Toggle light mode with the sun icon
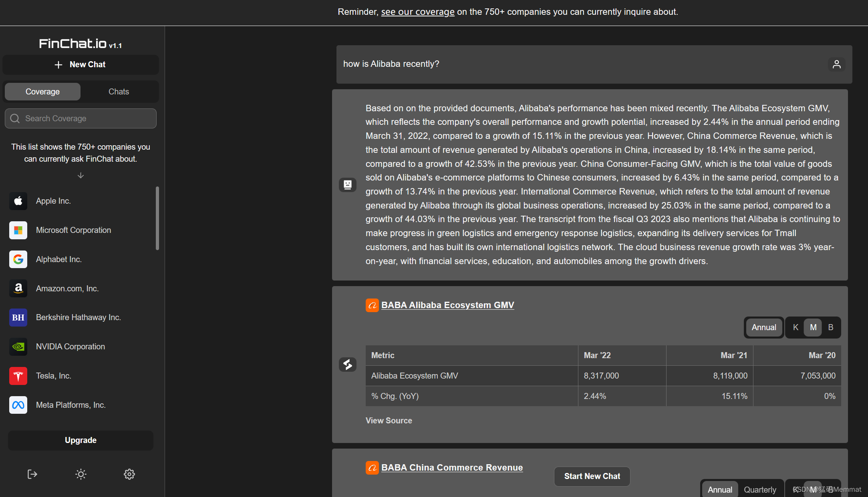The height and width of the screenshot is (497, 868). [x=81, y=474]
